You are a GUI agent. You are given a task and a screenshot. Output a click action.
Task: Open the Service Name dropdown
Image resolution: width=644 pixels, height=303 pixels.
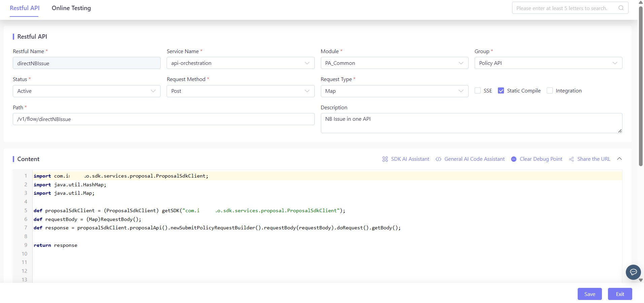[x=240, y=63]
